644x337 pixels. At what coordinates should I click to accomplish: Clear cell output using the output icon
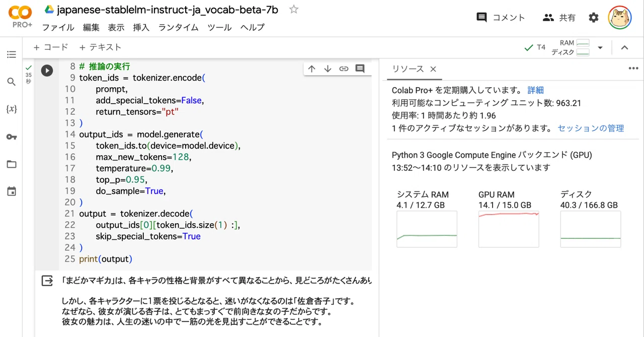(47, 281)
